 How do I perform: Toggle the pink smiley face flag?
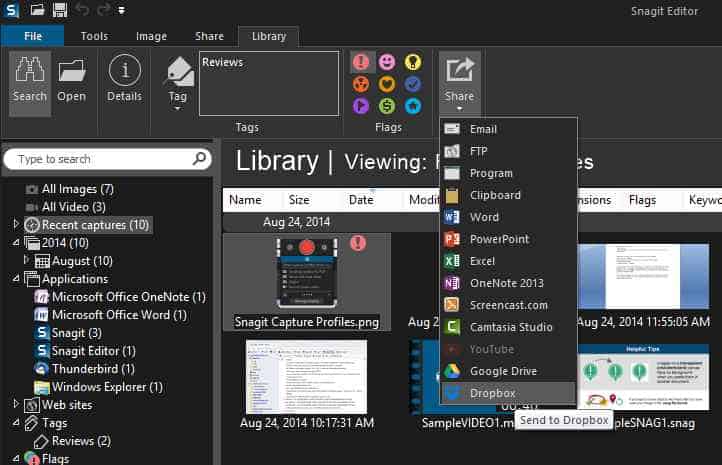click(387, 62)
